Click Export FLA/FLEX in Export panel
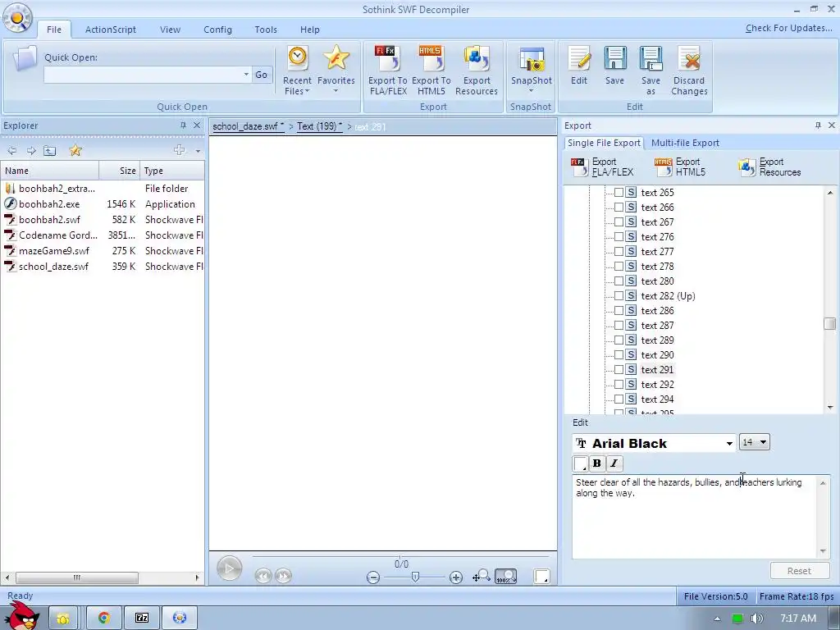 click(x=603, y=167)
